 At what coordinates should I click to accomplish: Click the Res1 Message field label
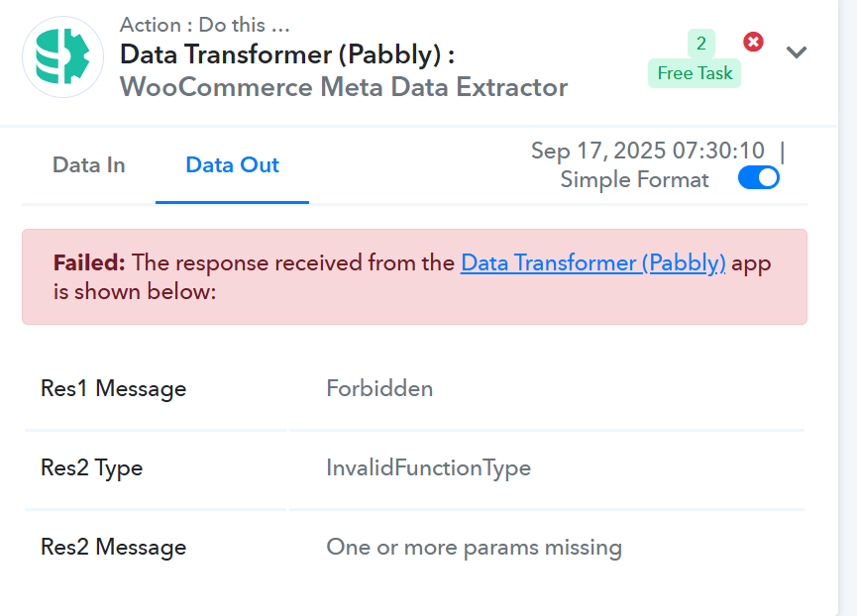point(113,389)
